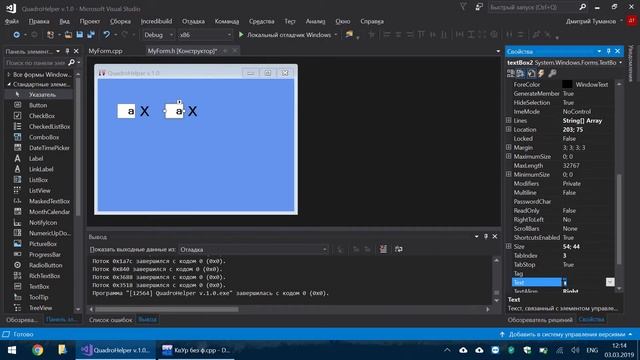Image resolution: width=640 pixels, height=360 pixels.
Task: Click the quick launch search magnifier icon
Action: click(x=582, y=7)
